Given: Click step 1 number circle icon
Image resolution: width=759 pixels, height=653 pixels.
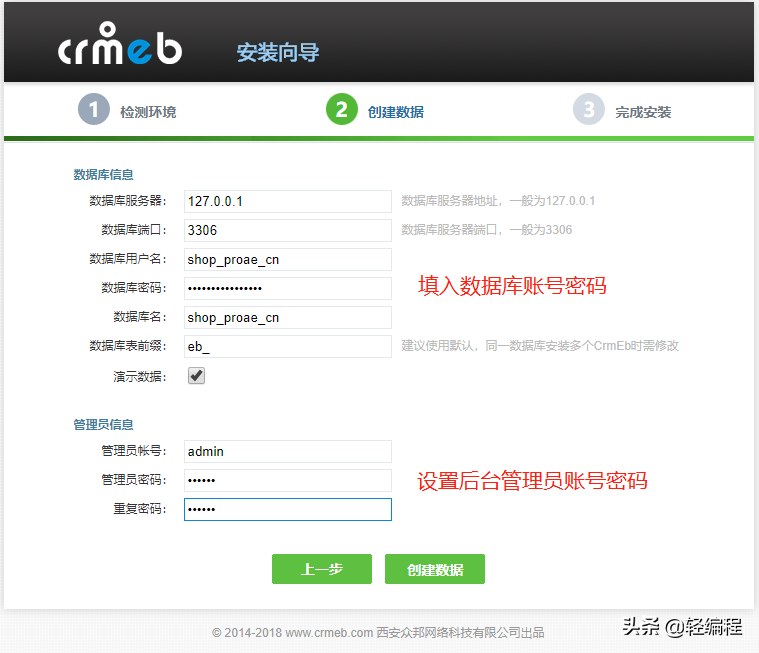Looking at the screenshot, I should (x=94, y=109).
